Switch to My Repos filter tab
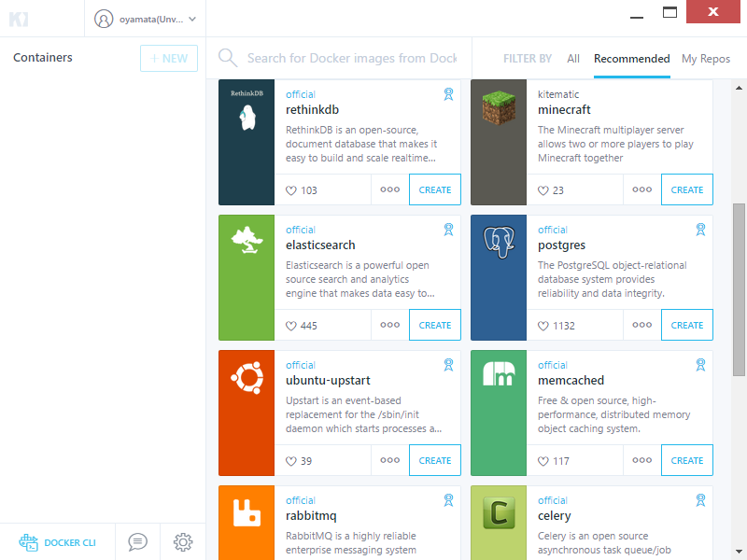747x560 pixels. click(x=706, y=59)
